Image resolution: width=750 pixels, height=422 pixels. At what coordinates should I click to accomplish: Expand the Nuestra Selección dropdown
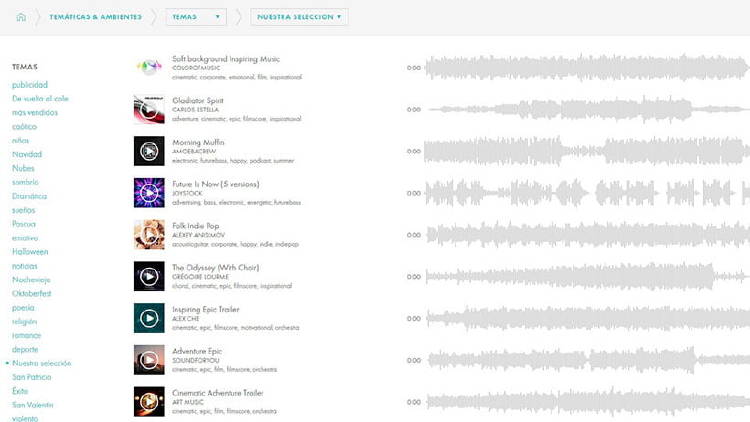(x=300, y=17)
